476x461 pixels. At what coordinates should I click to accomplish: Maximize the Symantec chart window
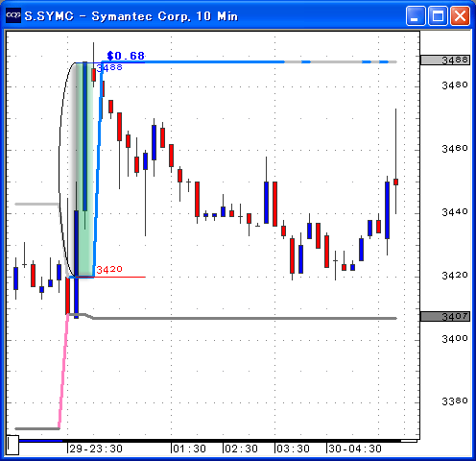pyautogui.click(x=438, y=15)
